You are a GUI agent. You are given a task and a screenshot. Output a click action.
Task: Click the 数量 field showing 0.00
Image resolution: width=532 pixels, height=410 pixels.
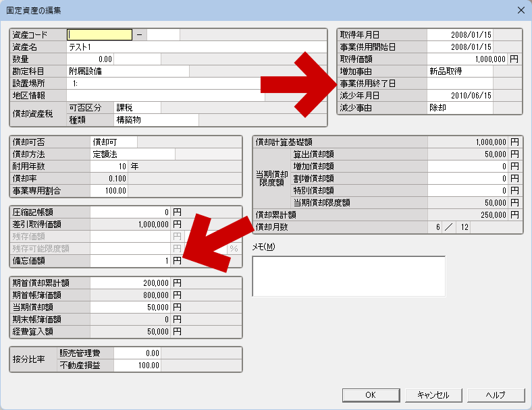pos(90,59)
